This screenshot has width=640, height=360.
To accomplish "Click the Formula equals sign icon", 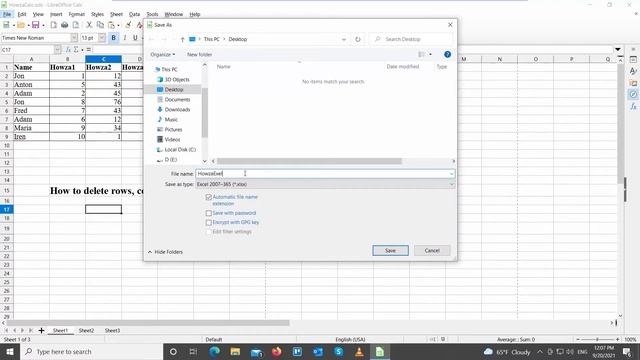I will (89, 49).
